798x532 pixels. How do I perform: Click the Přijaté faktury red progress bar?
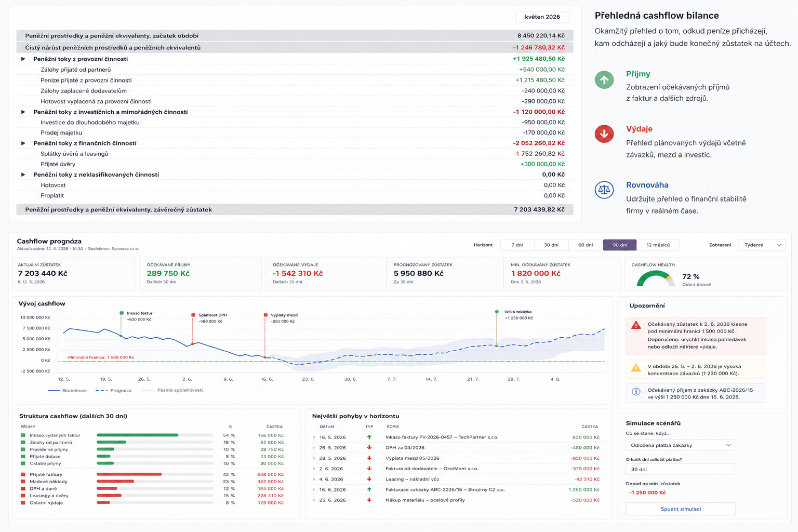(155, 474)
